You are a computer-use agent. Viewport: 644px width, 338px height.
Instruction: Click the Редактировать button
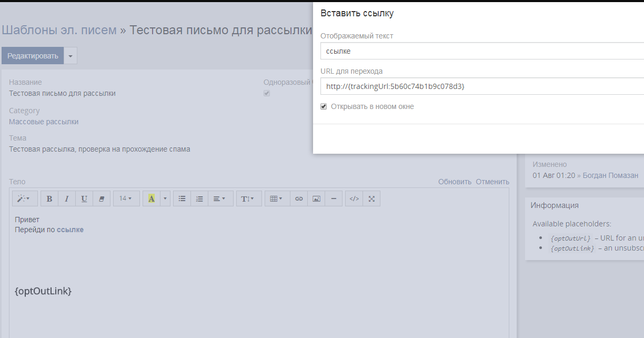pyautogui.click(x=33, y=56)
